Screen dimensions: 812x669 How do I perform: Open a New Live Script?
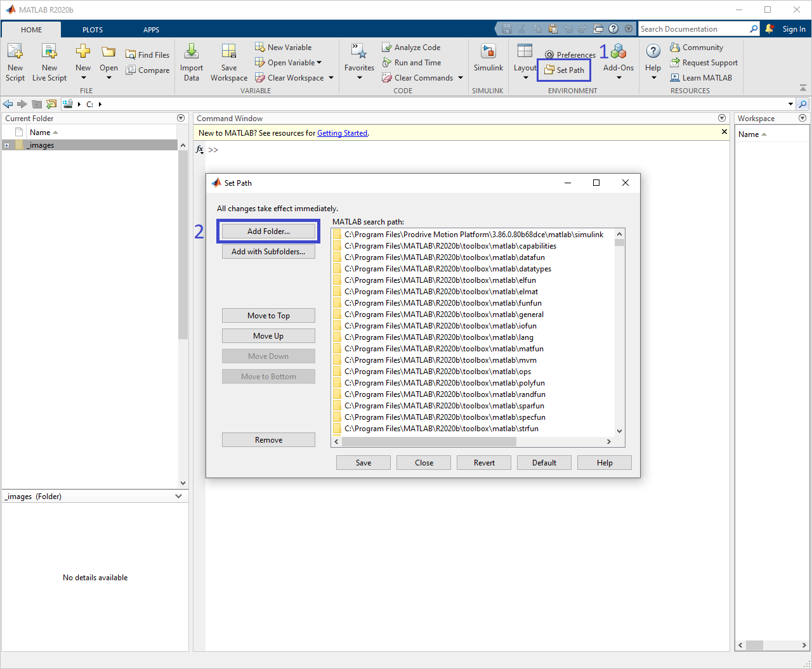(49, 60)
